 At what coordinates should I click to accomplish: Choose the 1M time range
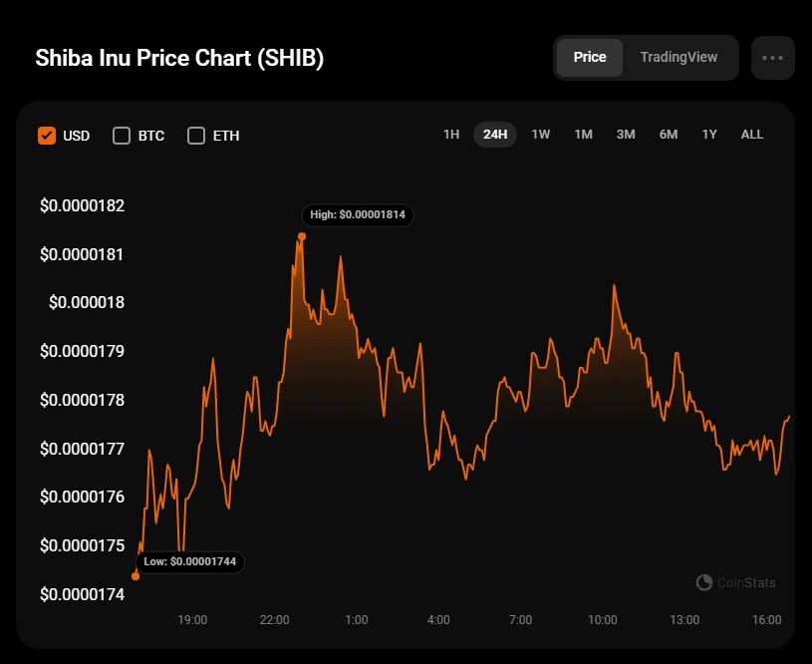[x=584, y=135]
